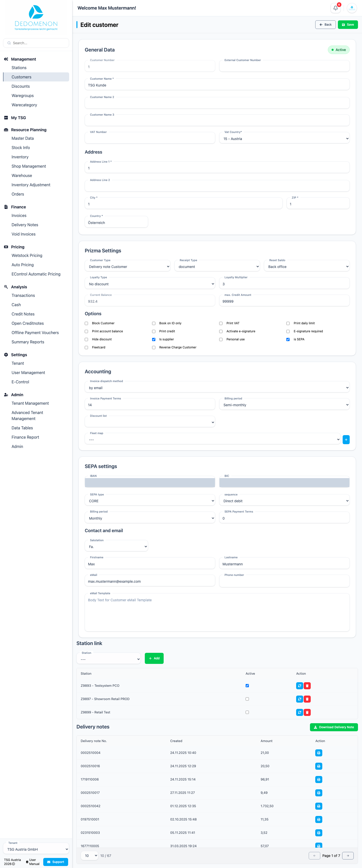Open the User Manual link
The height and width of the screenshot is (868, 362).
[x=33, y=862]
